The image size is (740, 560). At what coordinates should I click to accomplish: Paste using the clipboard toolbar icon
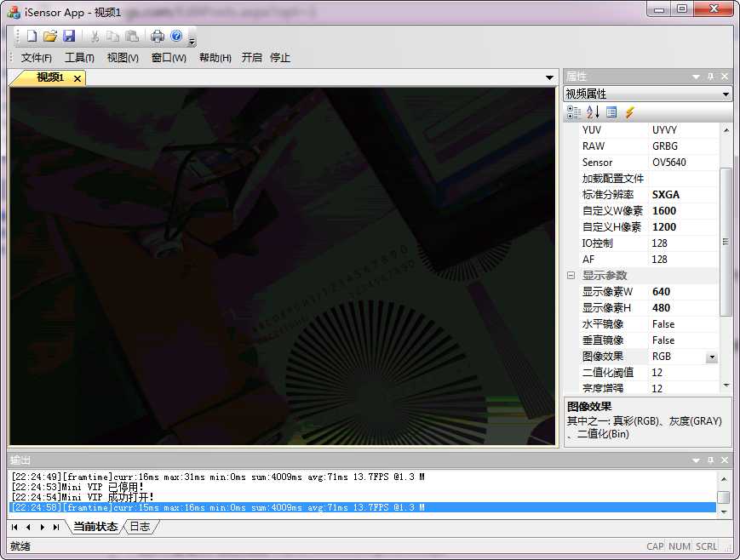[132, 37]
